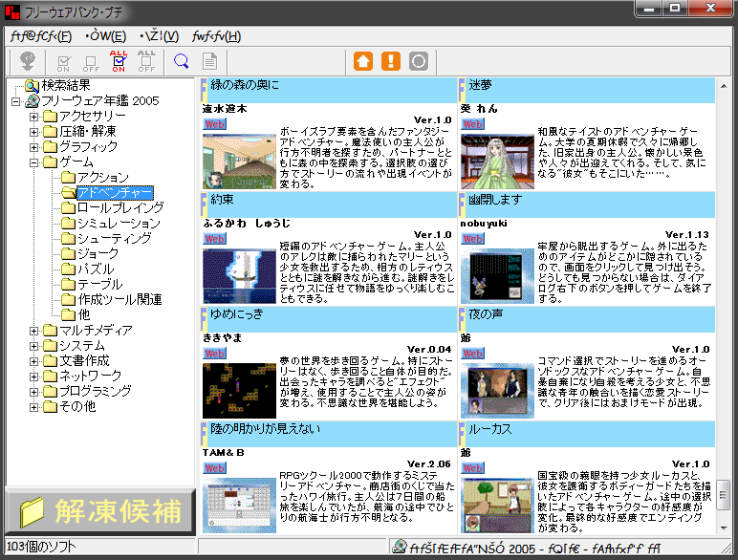Expand the ネットワーク folder

[x=33, y=377]
